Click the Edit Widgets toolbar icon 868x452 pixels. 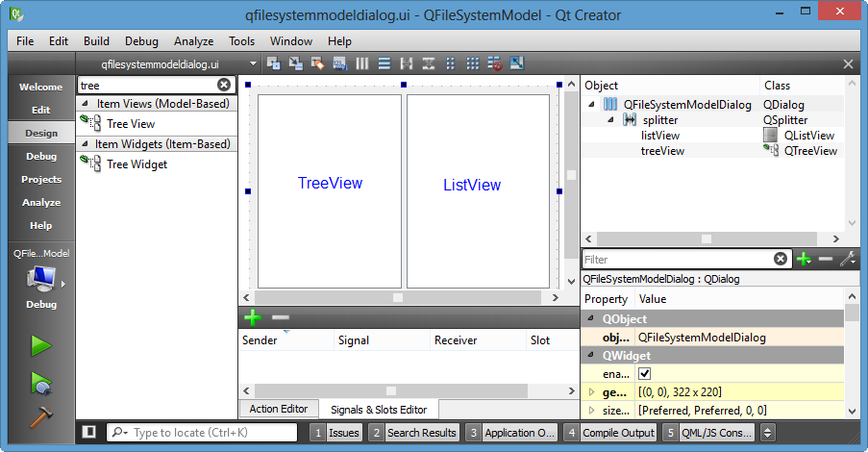pyautogui.click(x=273, y=63)
